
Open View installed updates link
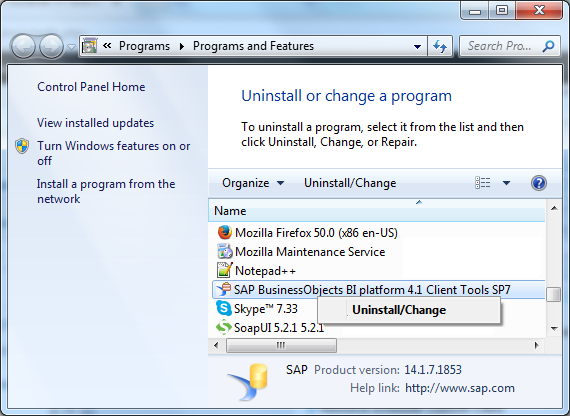pyautogui.click(x=96, y=123)
